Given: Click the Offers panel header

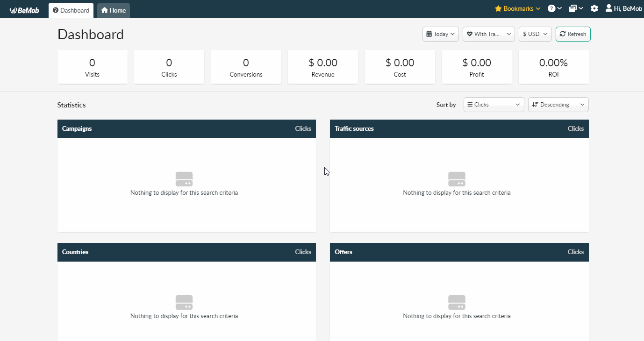Looking at the screenshot, I should click(459, 252).
